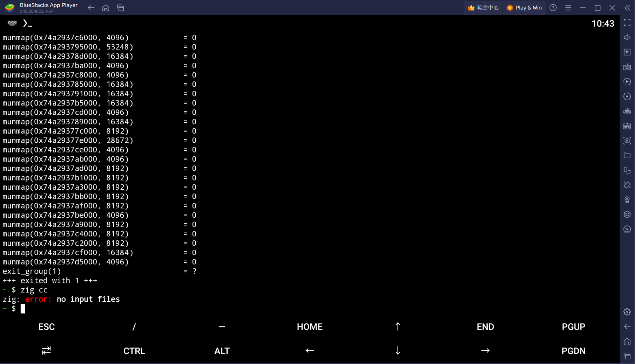Open the hamburger menu in title bar
This screenshot has width=635, height=364.
coord(568,8)
